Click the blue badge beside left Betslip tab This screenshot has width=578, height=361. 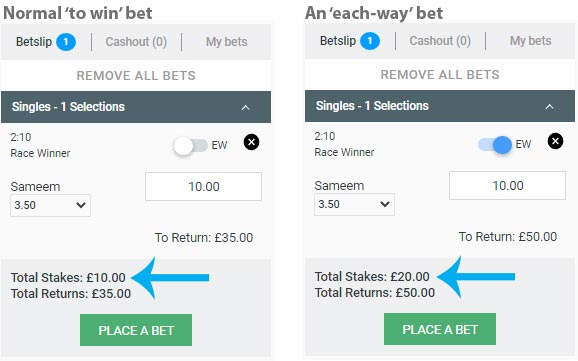click(66, 42)
